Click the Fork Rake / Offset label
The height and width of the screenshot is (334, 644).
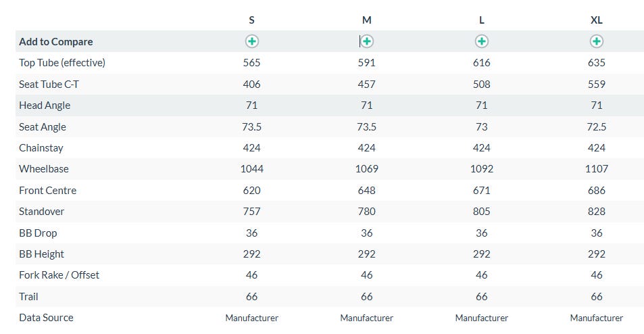[x=59, y=275]
